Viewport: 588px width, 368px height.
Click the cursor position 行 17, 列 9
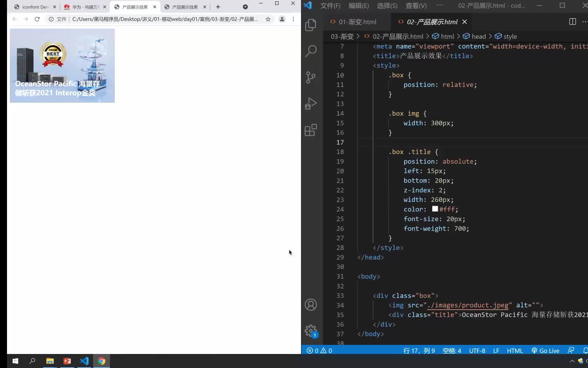(419, 350)
